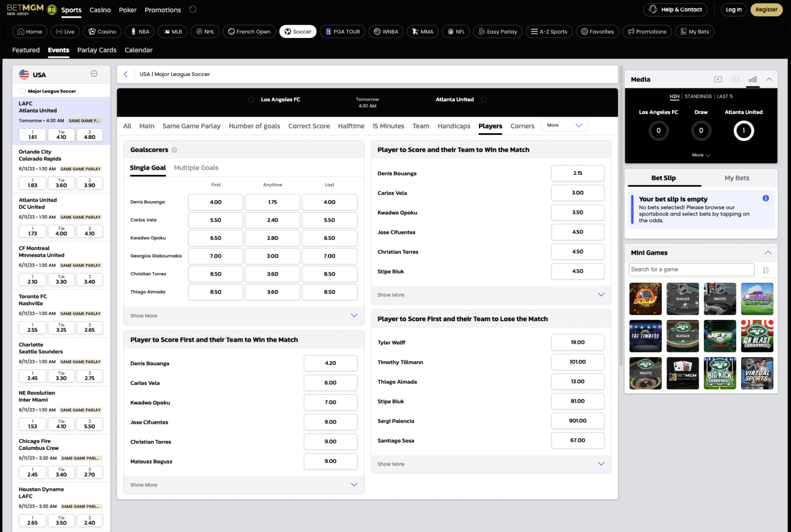
Task: Open the NFL sport pill
Action: coord(456,31)
